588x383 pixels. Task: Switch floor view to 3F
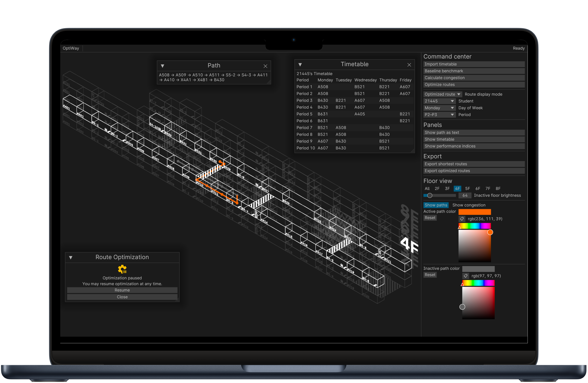[x=447, y=189]
